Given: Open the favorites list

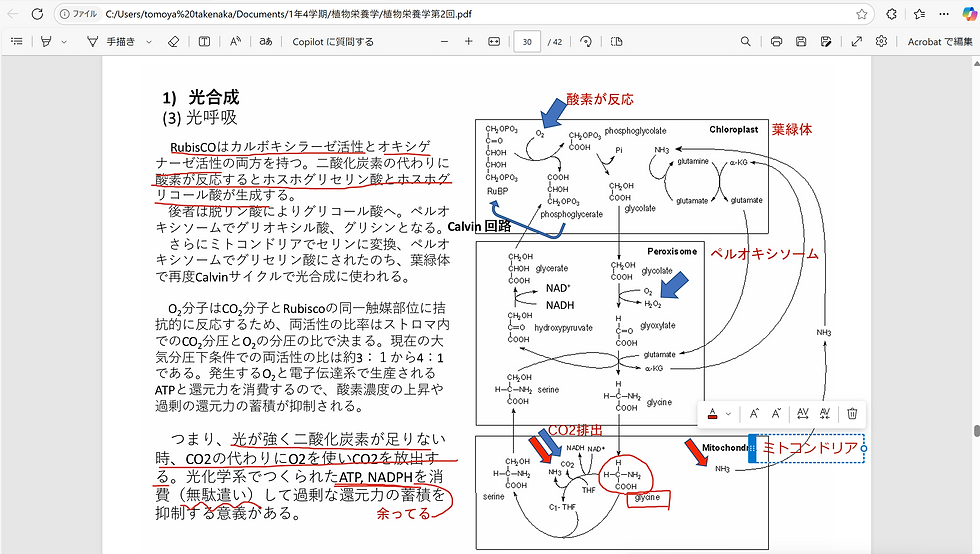Looking at the screenshot, I should [x=919, y=14].
